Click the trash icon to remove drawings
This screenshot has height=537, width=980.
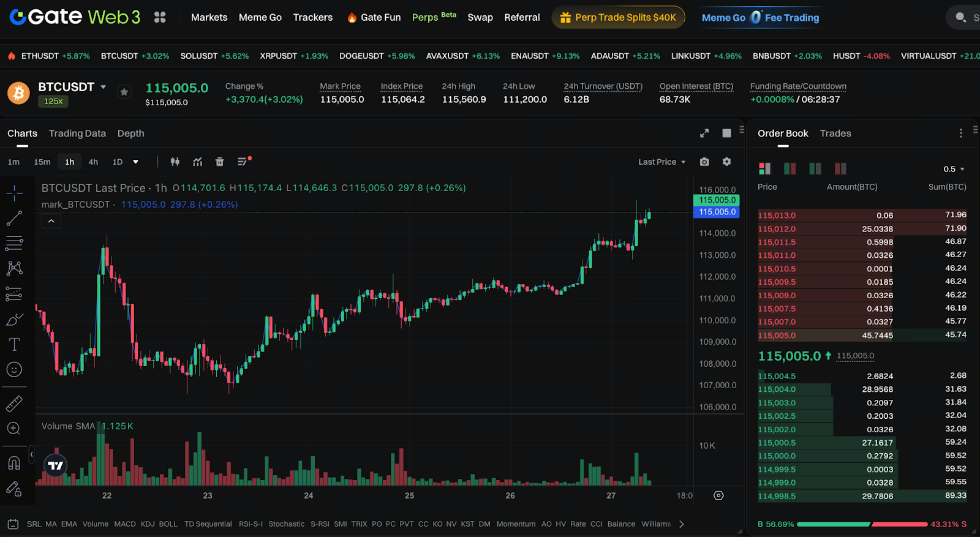pos(220,162)
